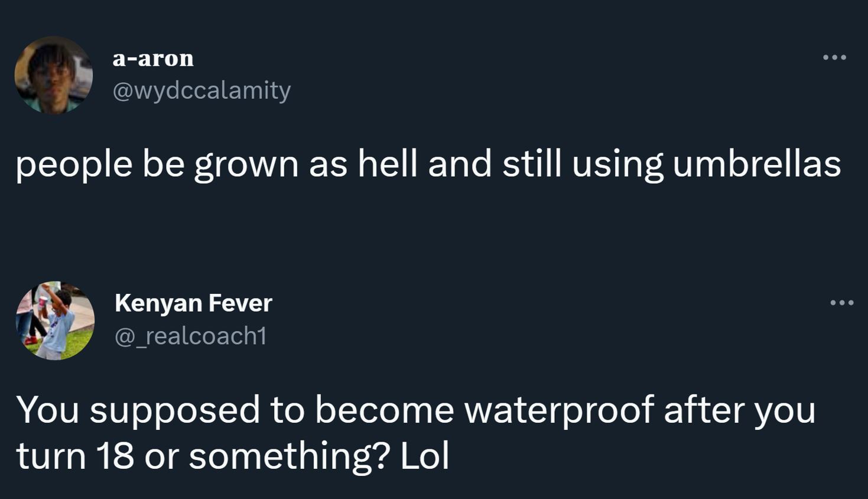Open more options on Kenyan Fever's reply
This screenshot has height=499, width=868.
[x=841, y=303]
